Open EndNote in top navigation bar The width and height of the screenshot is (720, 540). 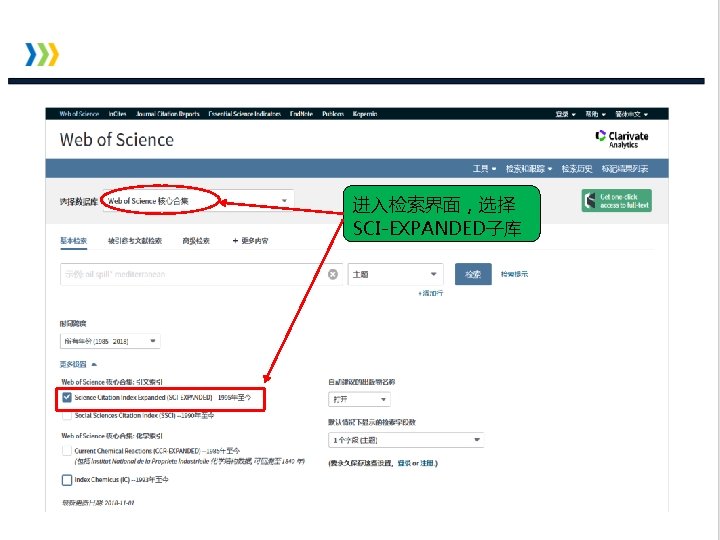(x=301, y=114)
